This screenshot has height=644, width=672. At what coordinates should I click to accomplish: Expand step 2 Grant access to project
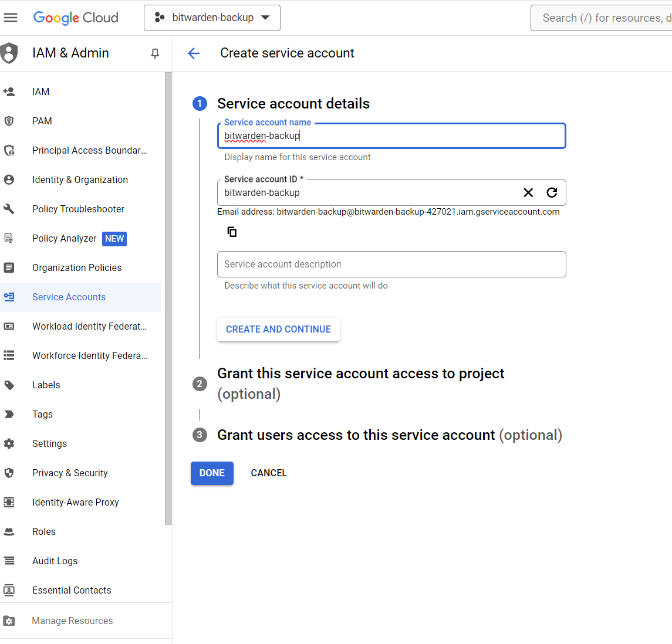tap(361, 384)
